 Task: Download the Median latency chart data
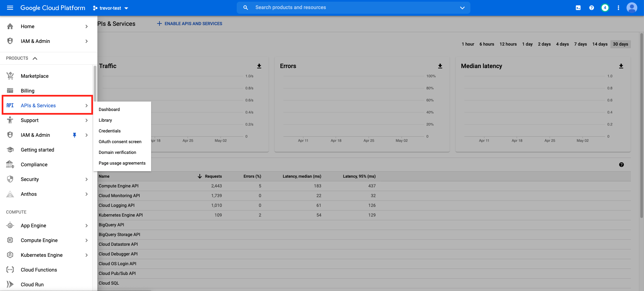(x=621, y=66)
